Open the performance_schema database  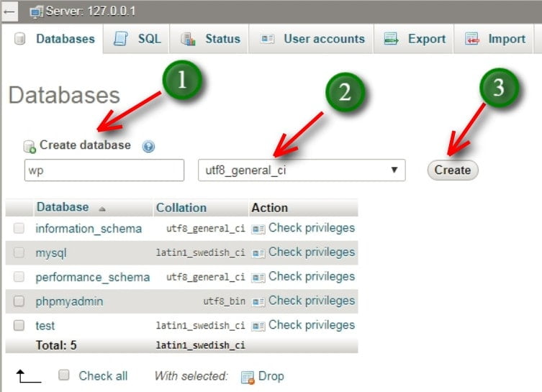point(93,278)
